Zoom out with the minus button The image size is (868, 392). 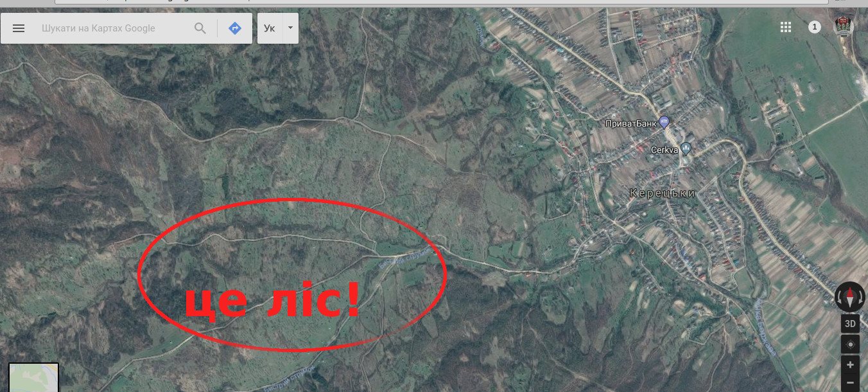click(851, 383)
